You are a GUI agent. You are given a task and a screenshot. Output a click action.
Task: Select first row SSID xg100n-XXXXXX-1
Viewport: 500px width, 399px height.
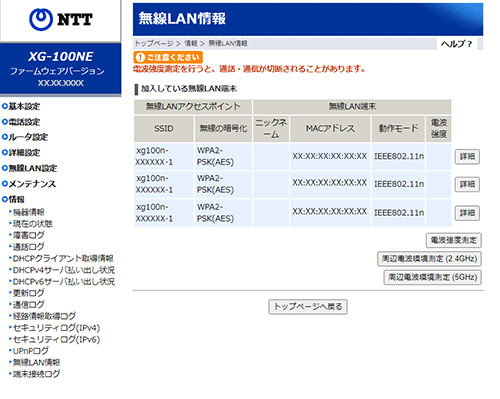164,156
